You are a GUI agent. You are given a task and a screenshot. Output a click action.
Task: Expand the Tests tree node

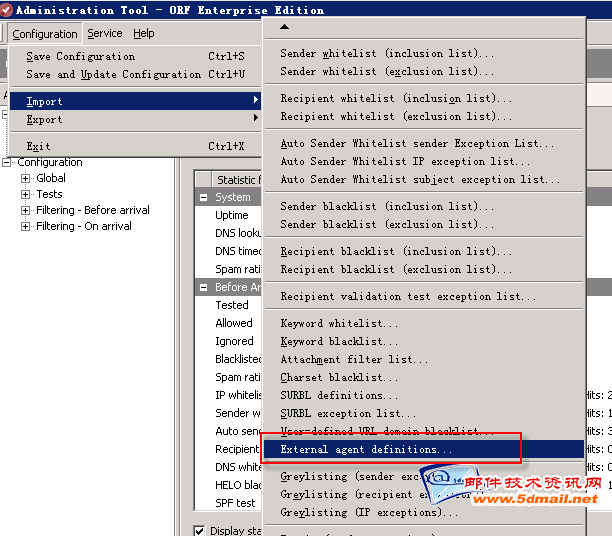point(25,194)
